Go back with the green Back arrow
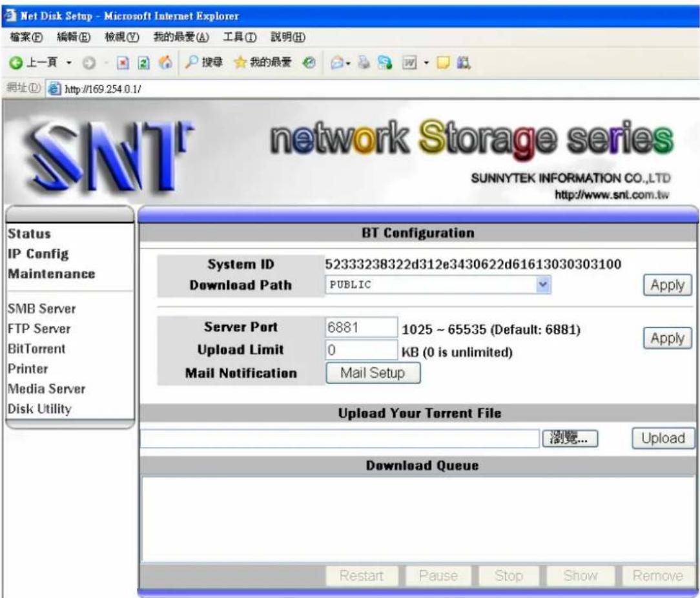This screenshot has width=700, height=598. point(15,63)
